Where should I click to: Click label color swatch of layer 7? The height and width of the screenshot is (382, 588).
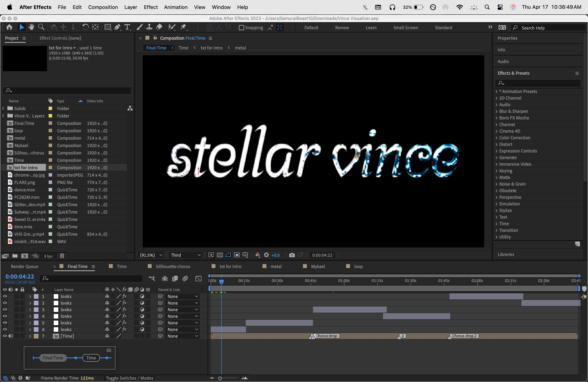[36, 336]
